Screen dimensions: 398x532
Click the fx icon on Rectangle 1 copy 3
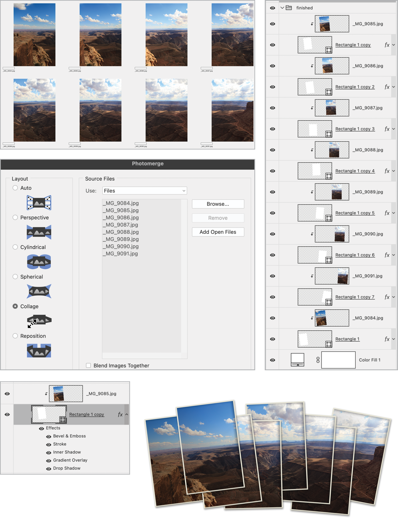tap(387, 129)
